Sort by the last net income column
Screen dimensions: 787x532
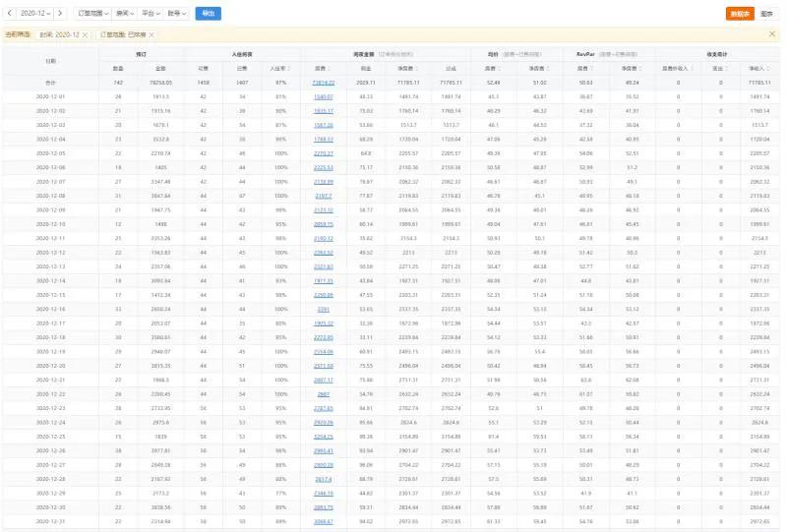(758, 68)
